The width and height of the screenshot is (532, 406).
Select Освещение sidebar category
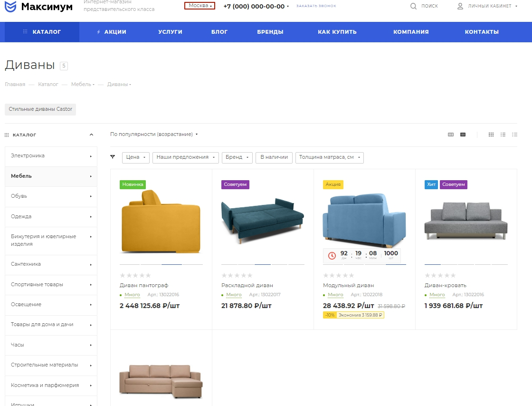pyautogui.click(x=51, y=304)
